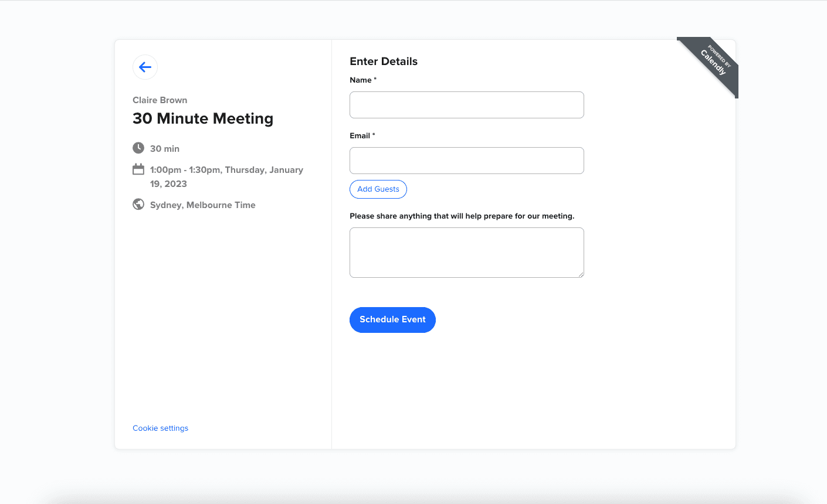Image resolution: width=827 pixels, height=504 pixels.
Task: Click the Sydney, Melbourne Time text
Action: (x=202, y=205)
